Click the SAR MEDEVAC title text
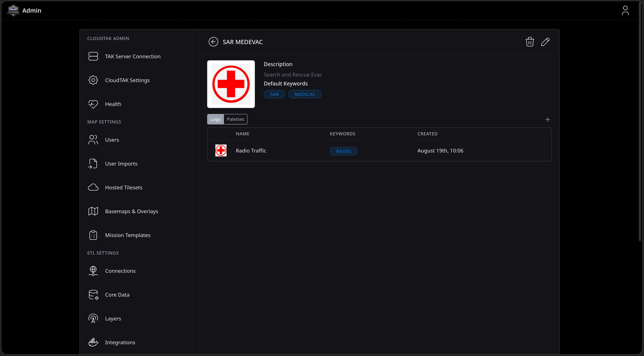The width and height of the screenshot is (644, 356). [x=243, y=42]
